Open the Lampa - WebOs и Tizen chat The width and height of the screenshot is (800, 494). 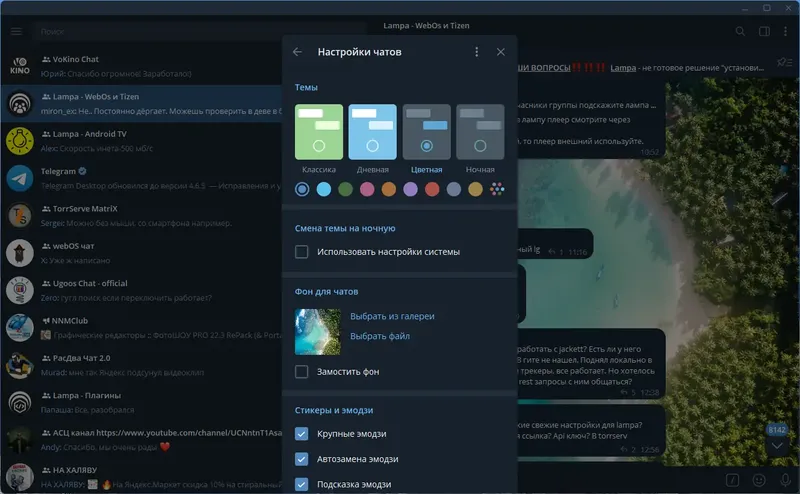click(x=142, y=104)
